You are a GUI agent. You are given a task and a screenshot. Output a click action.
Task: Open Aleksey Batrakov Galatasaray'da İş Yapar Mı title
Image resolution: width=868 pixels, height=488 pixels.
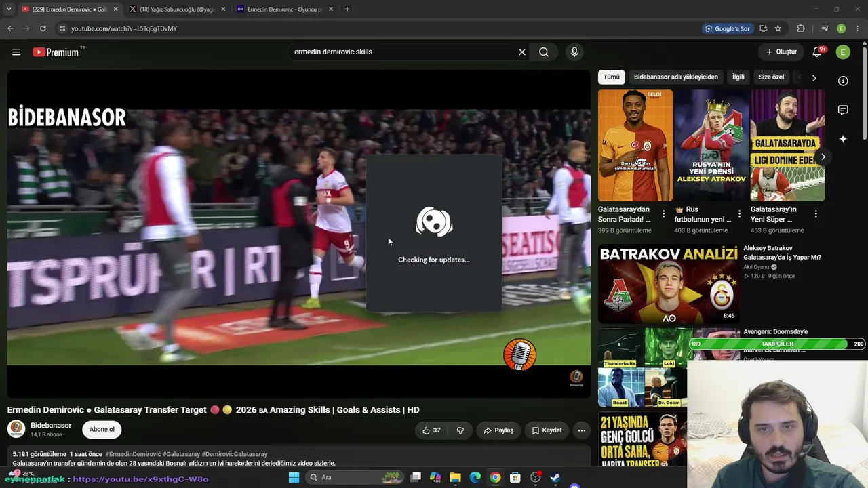tap(782, 253)
